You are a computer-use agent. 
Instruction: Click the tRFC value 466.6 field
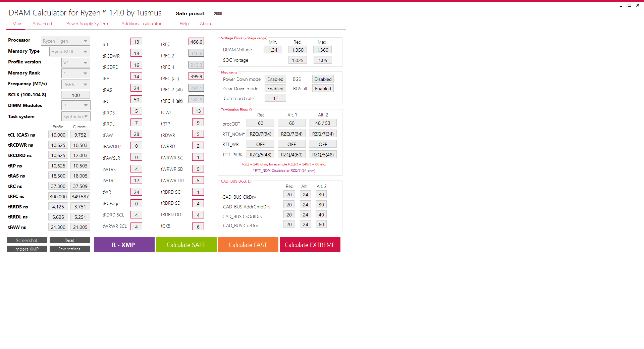pos(196,42)
